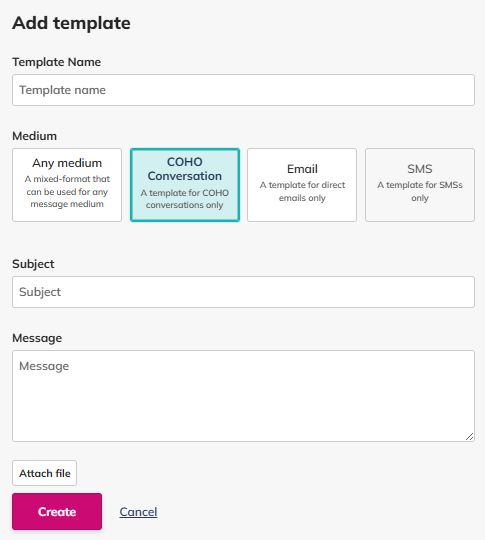Click the Medium section label
This screenshot has height=540, width=485.
coord(34,136)
